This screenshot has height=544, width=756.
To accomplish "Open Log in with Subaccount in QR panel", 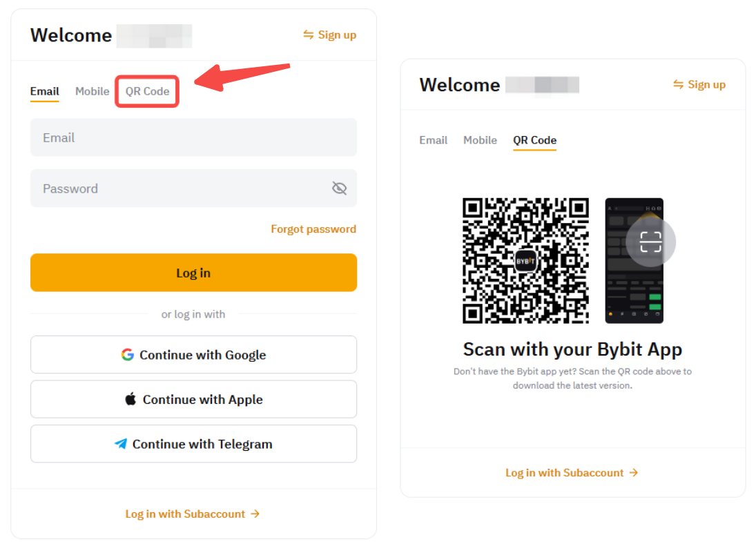I will point(572,473).
